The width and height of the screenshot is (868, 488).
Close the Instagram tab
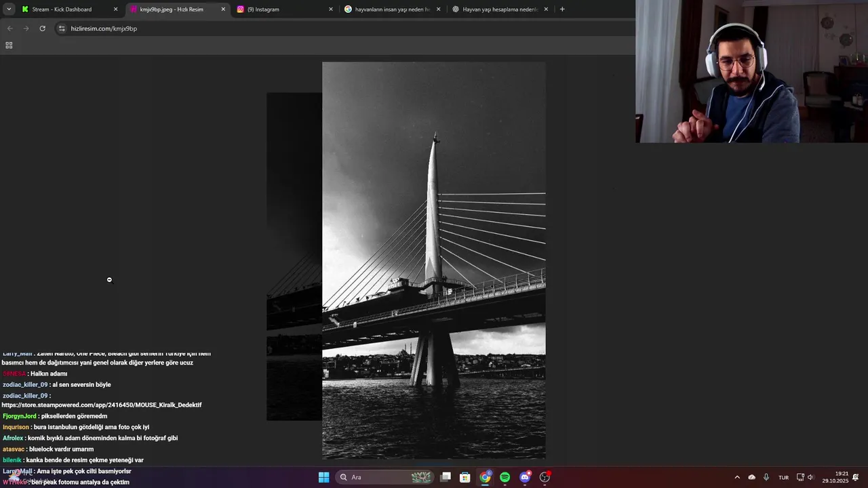(331, 9)
